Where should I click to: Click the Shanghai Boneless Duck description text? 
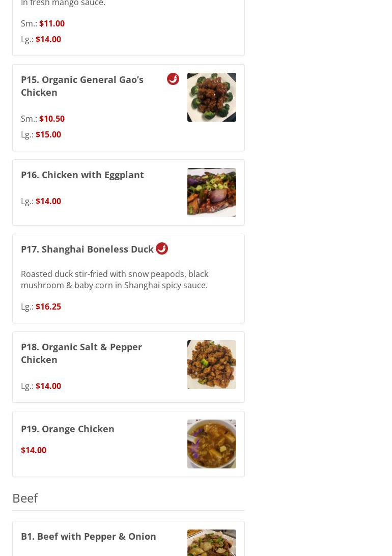tap(115, 280)
